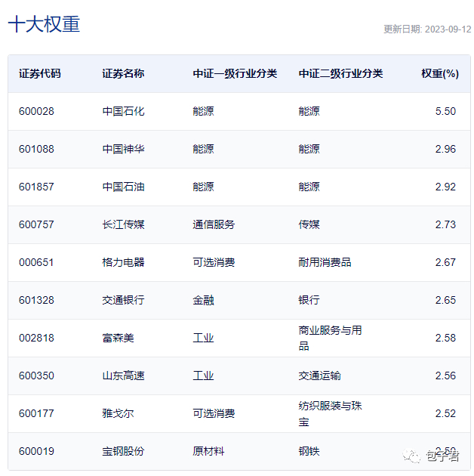Click the weight value 2.56
This screenshot has width=474, height=476.
click(x=445, y=376)
